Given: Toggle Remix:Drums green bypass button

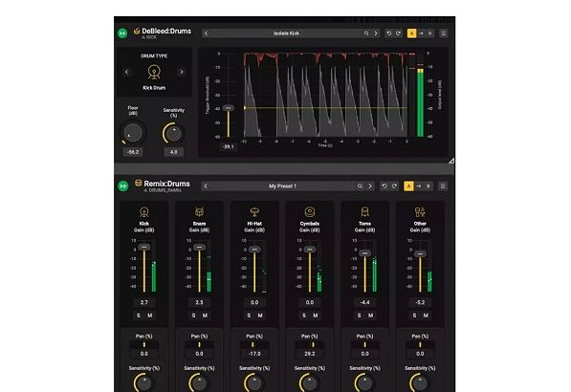Looking at the screenshot, I should pos(123,186).
